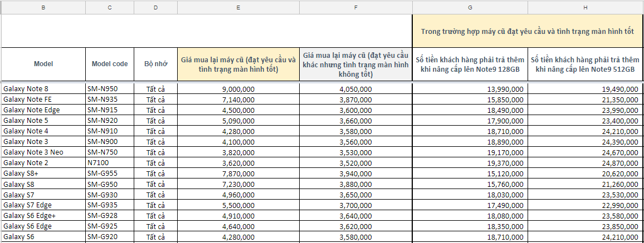644x243 pixels.
Task: Click the value '3,870,000'
Action: pos(355,99)
